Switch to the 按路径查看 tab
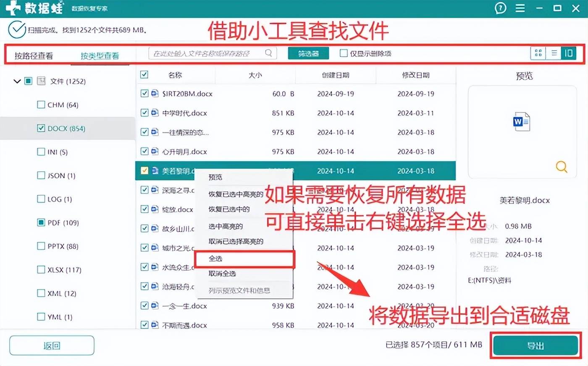 (x=34, y=55)
